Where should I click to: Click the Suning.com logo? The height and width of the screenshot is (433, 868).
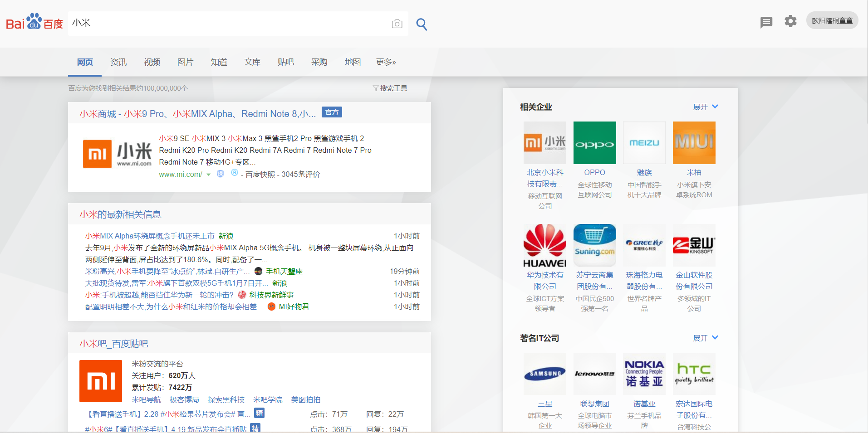595,245
